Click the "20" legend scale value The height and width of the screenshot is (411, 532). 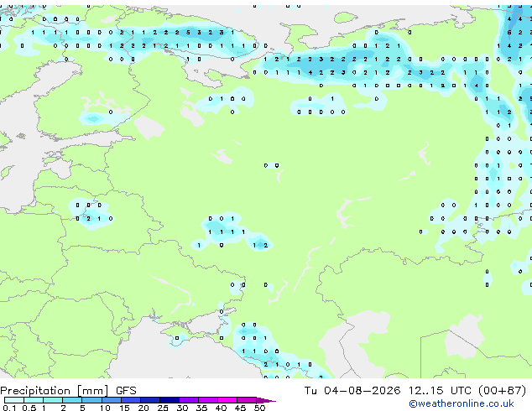(x=143, y=408)
